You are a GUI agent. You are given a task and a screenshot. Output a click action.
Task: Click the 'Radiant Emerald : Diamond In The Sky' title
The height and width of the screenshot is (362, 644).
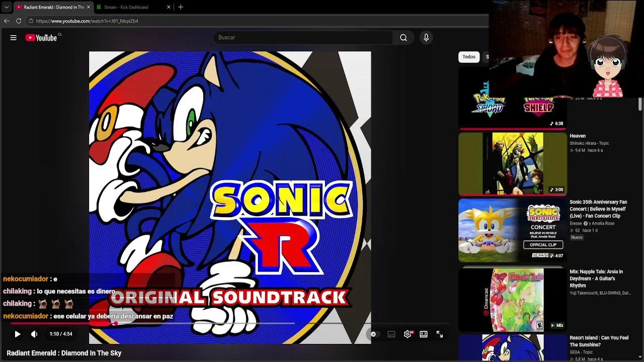pos(64,353)
